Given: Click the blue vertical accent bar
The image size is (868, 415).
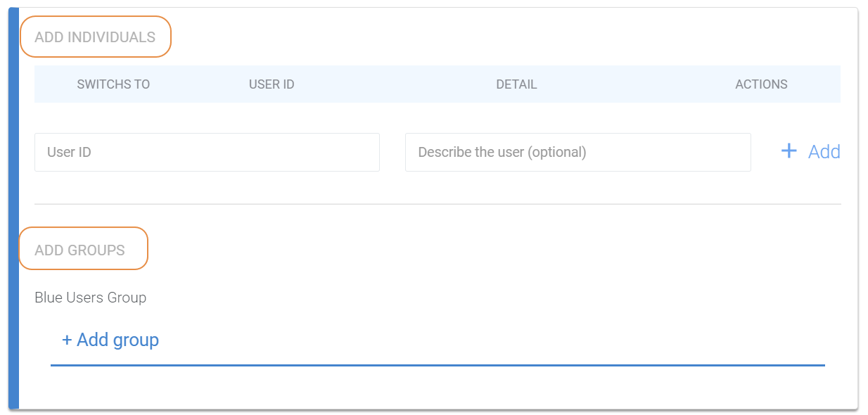Looking at the screenshot, I should pyautogui.click(x=13, y=211).
